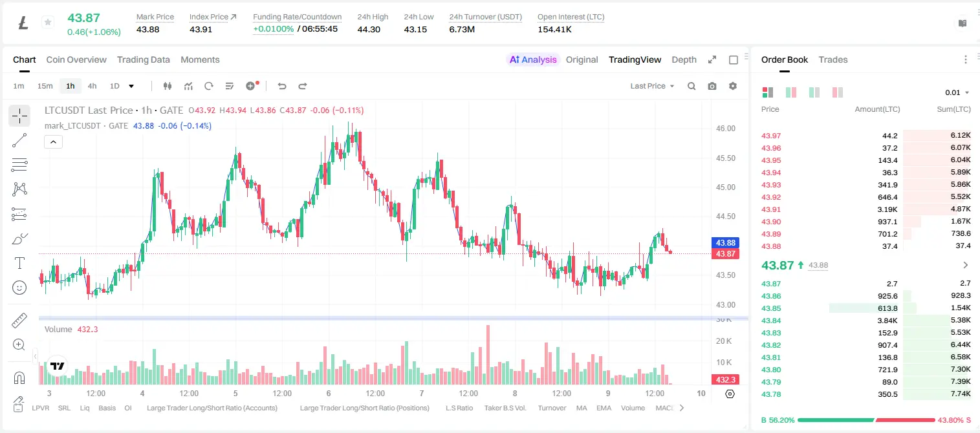Viewport: 980px width, 433px height.
Task: Toggle the layout square checkbox beside Depth
Action: [x=734, y=60]
